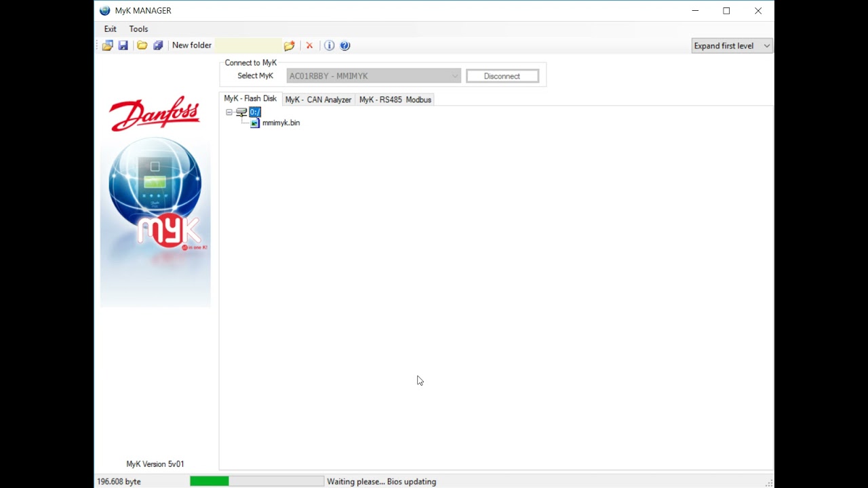The width and height of the screenshot is (868, 488).
Task: Click the '196.608 byte' status text
Action: 119,481
